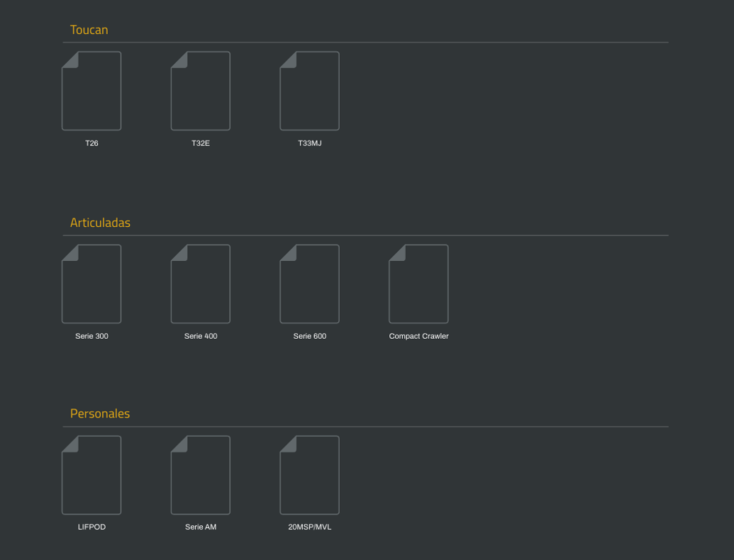Click the Personales section heading
Viewport: 734px width, 560px height.
(99, 413)
